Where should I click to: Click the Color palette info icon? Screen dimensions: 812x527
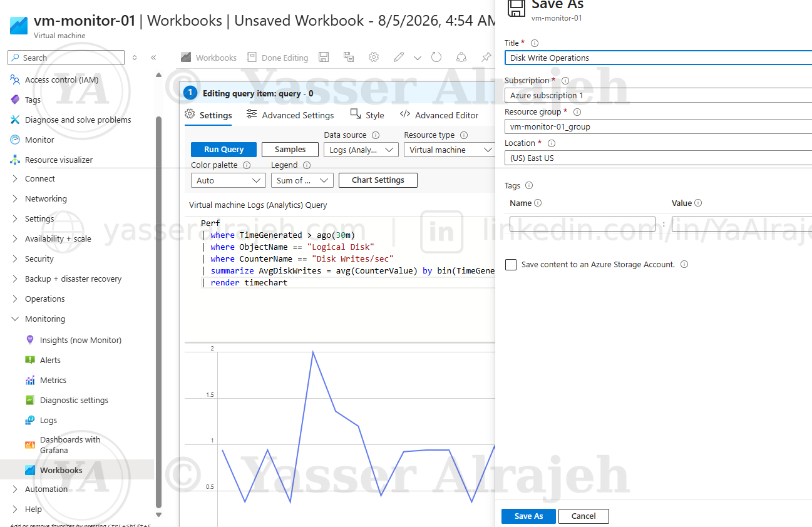pyautogui.click(x=247, y=165)
